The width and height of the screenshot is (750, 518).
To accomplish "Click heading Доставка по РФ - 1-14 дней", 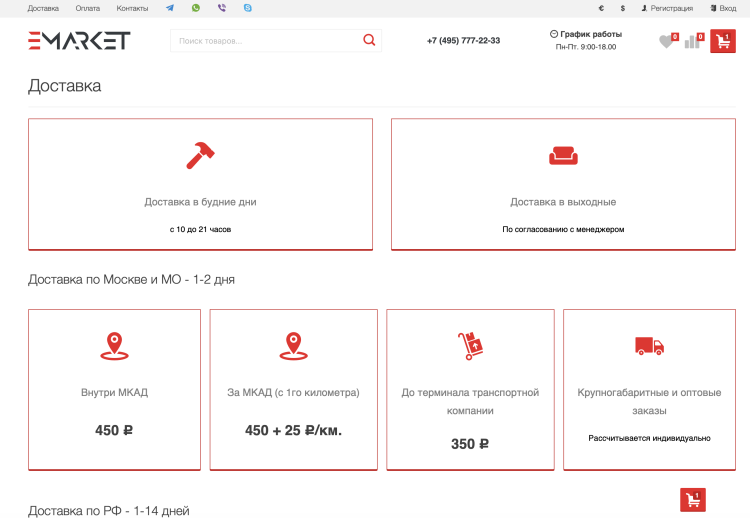I will pos(109,511).
